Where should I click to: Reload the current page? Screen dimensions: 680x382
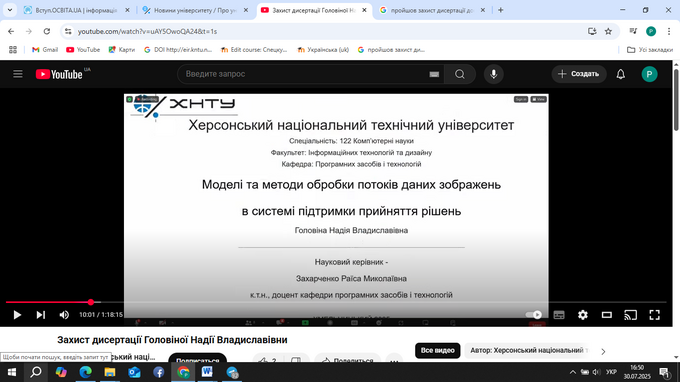tap(47, 31)
